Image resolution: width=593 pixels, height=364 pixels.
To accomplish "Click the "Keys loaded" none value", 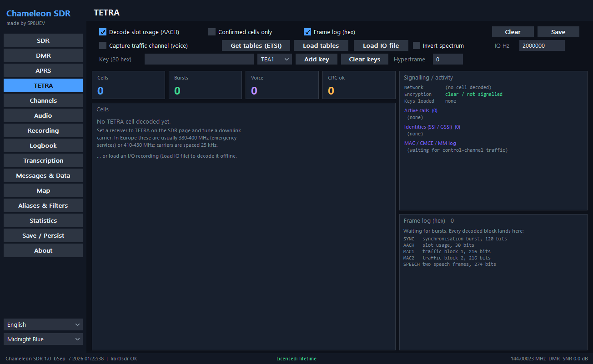I will point(451,101).
